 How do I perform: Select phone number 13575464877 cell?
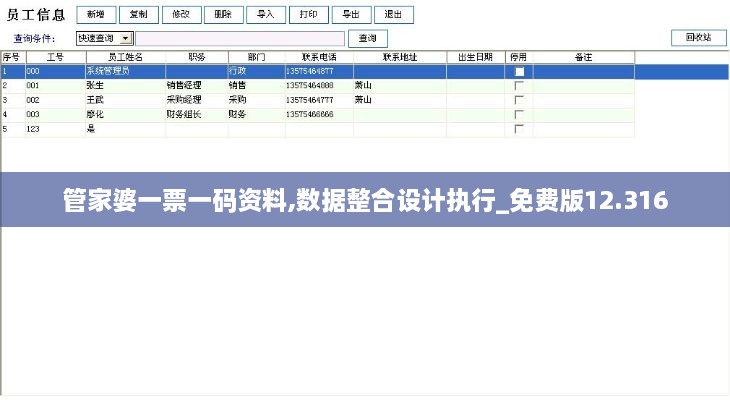319,72
